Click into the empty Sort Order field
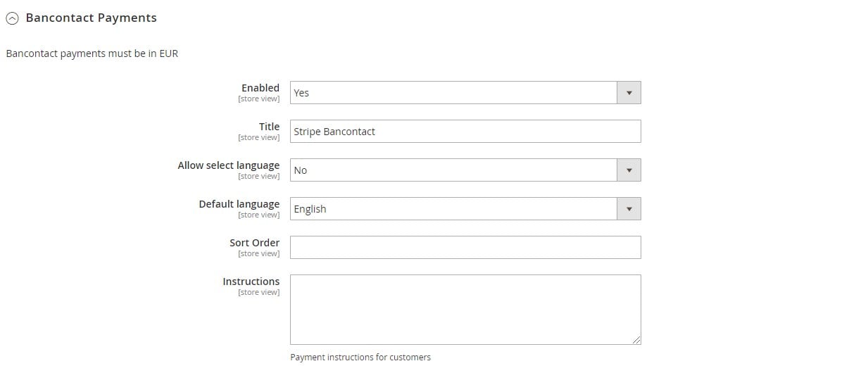Viewport: 868px width, 373px height. (465, 248)
